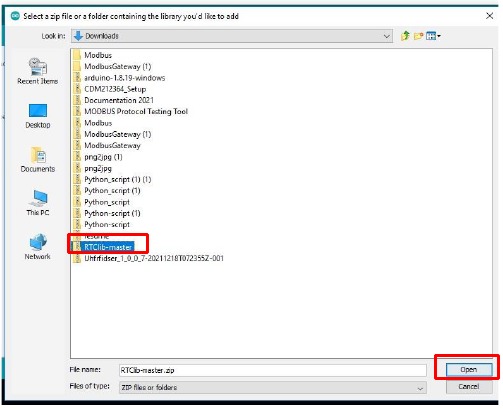Select the arduino-1.8.19-windows zip file
This screenshot has width=503, height=409.
coord(119,78)
